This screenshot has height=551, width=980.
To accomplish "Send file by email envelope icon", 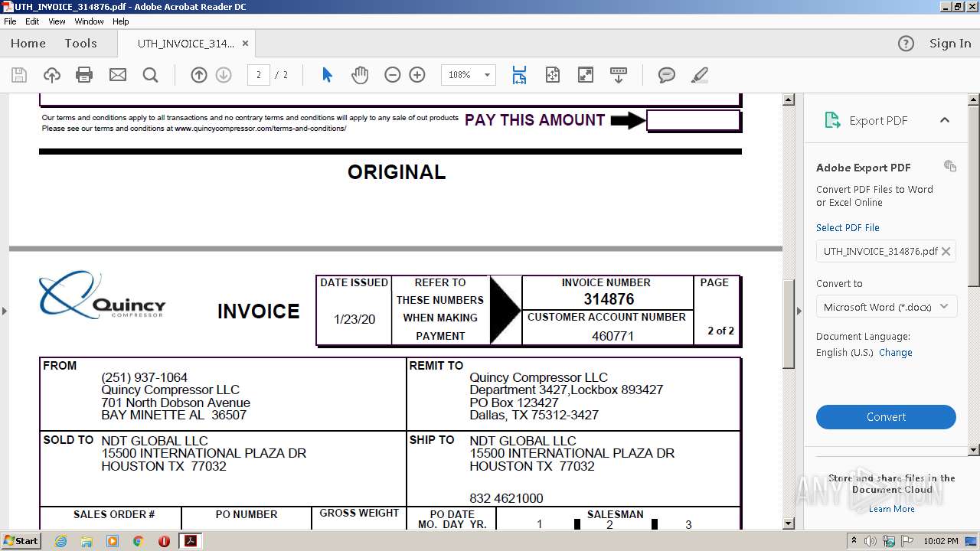I will click(x=117, y=75).
